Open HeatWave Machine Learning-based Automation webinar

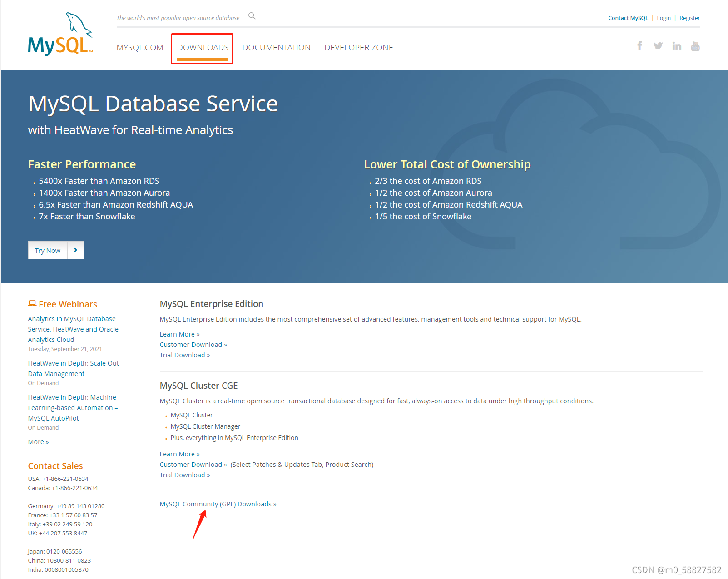tap(73, 408)
